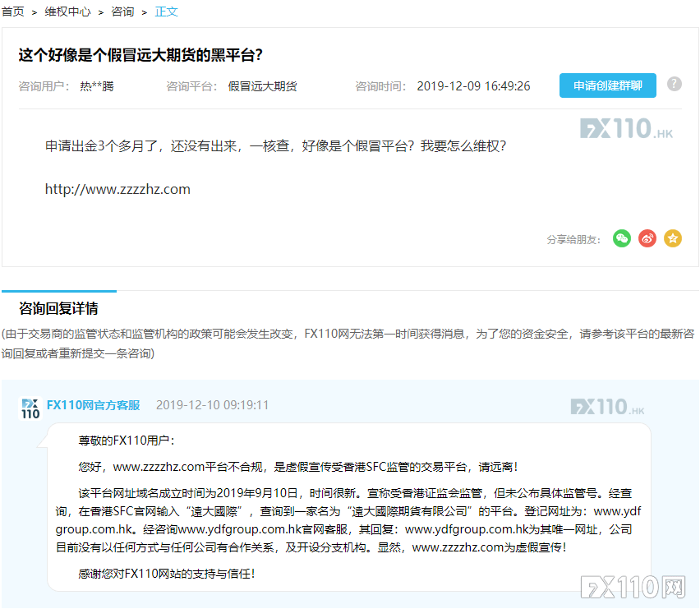Share the post via the Weibo icon
This screenshot has width=700, height=609.
[647, 238]
